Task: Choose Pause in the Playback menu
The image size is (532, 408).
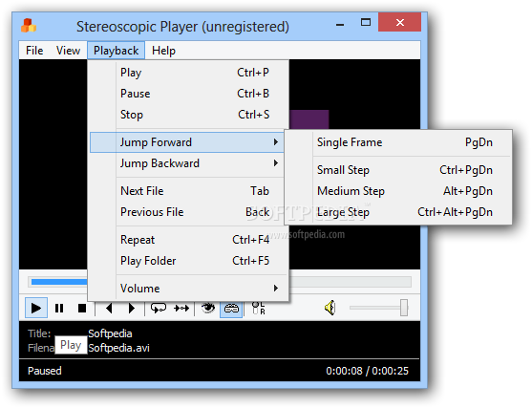Action: click(x=187, y=94)
